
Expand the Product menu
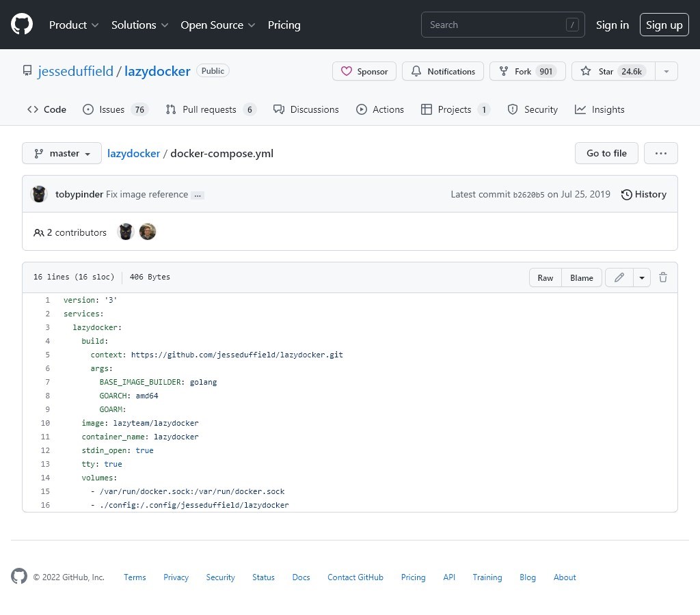pyautogui.click(x=74, y=25)
